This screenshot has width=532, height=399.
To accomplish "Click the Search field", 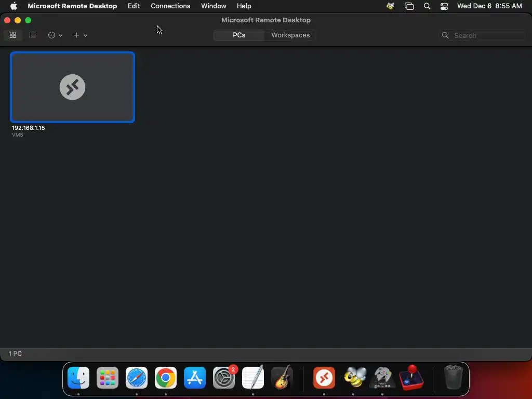I will click(x=482, y=35).
